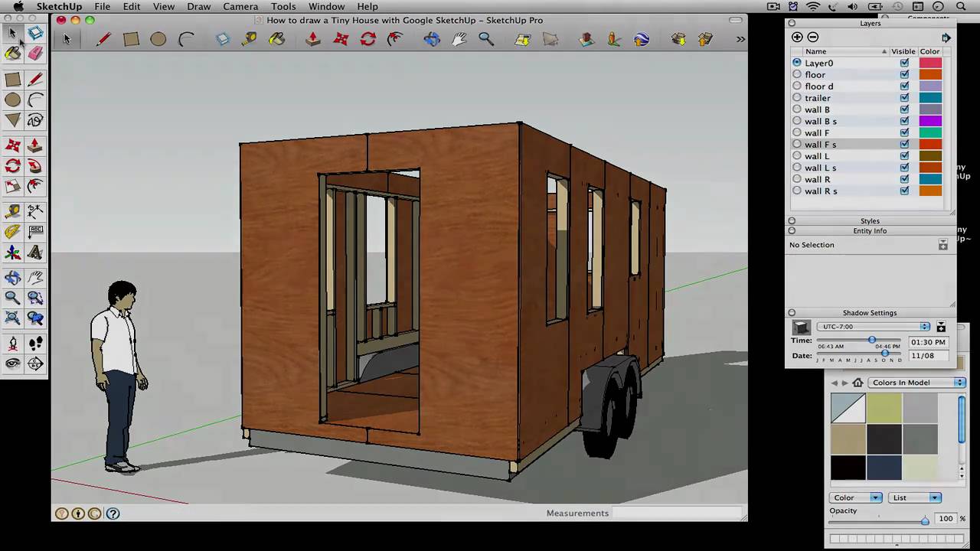Select the Axes tool in left palette
The height and width of the screenshot is (551, 980).
click(x=13, y=253)
